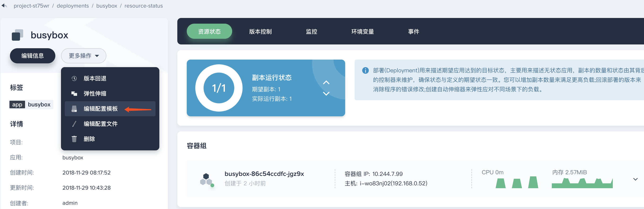Open the 监控 tab
Screen dimensions: 644x209
pyautogui.click(x=311, y=31)
